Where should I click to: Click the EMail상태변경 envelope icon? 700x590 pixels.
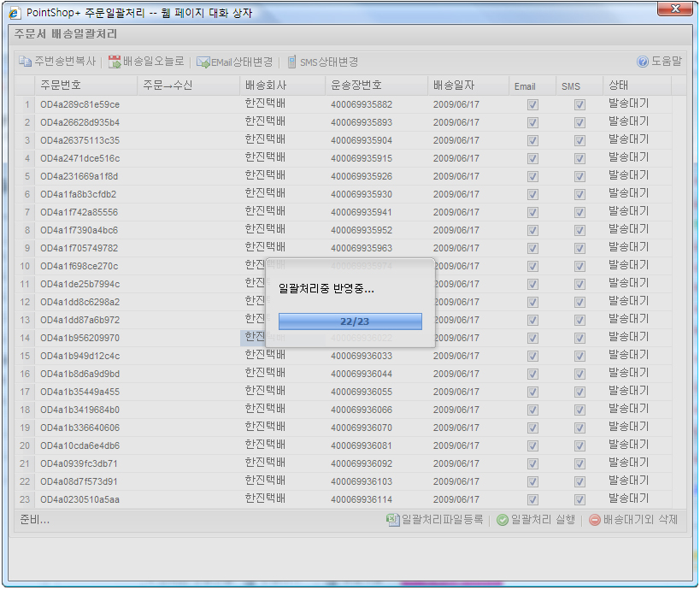[x=203, y=62]
